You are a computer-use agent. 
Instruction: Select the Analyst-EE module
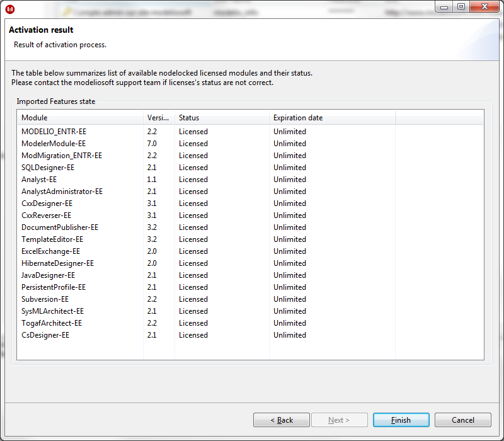[x=39, y=180]
